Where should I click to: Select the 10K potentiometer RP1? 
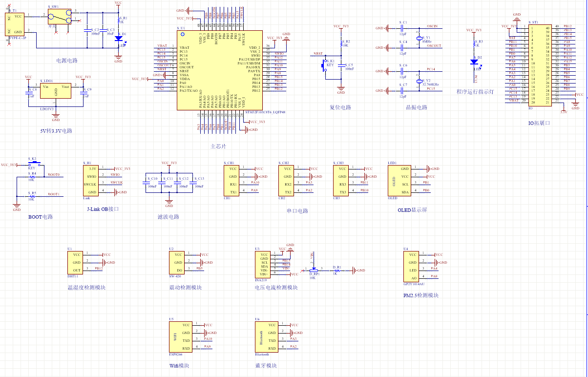pyautogui.click(x=314, y=270)
